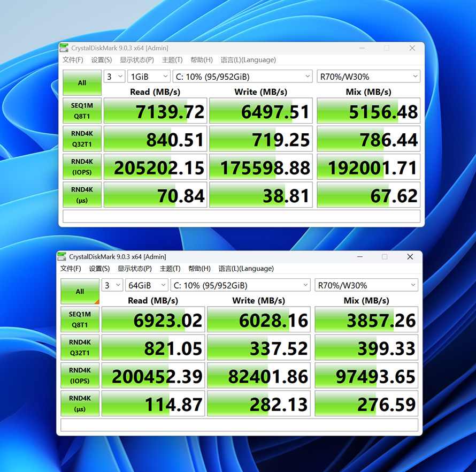Select the 719.25 write value
The width and height of the screenshot is (476, 472).
pos(261,139)
